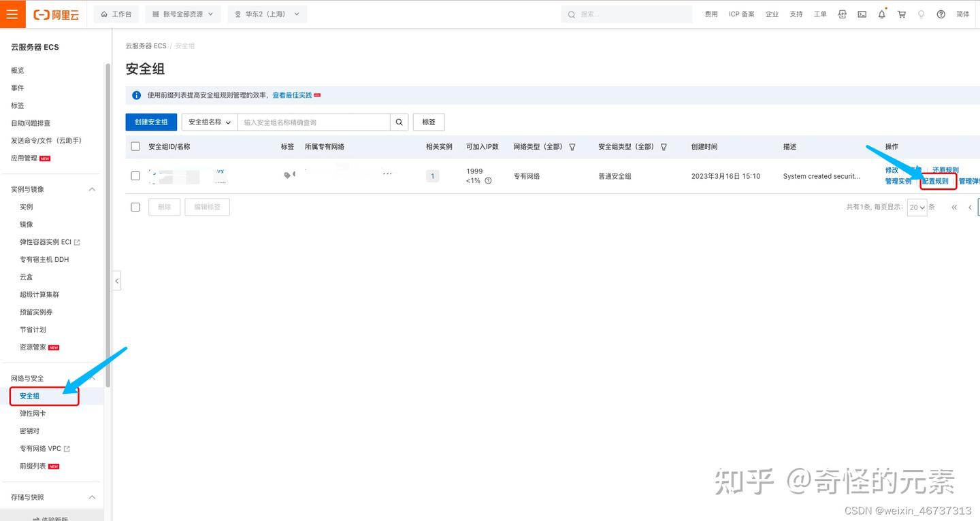This screenshot has height=521, width=980.
Task: Open the notifications bell
Action: pos(881,14)
